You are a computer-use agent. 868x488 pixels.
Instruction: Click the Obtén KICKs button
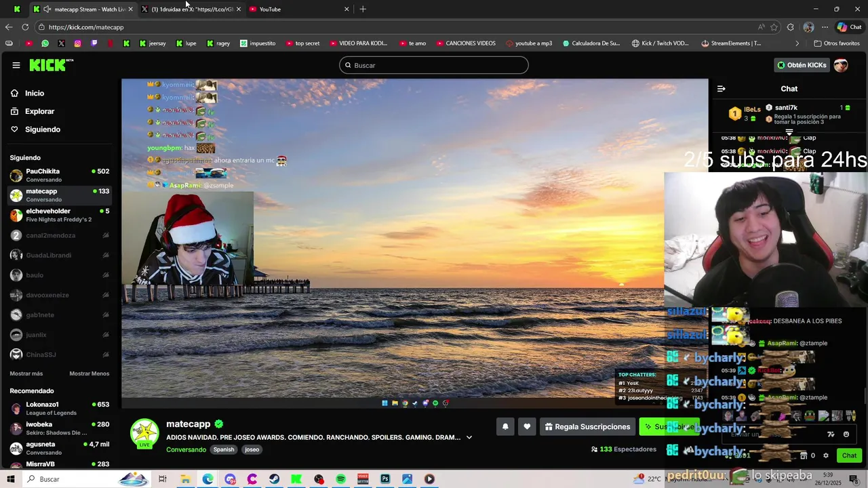[x=802, y=65]
